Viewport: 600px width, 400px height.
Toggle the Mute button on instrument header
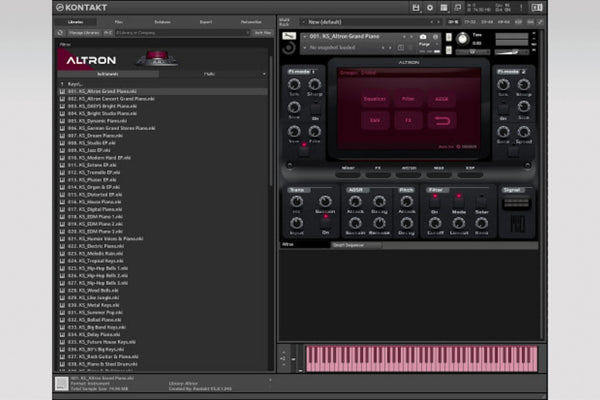click(x=449, y=50)
